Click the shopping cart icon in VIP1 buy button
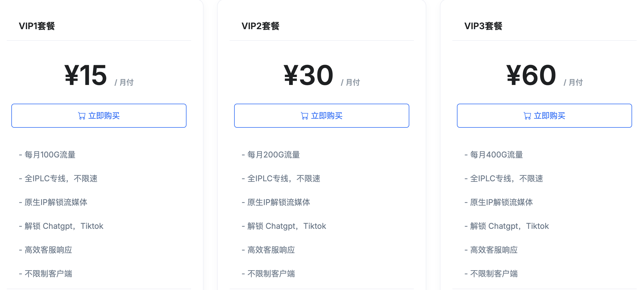 click(82, 116)
